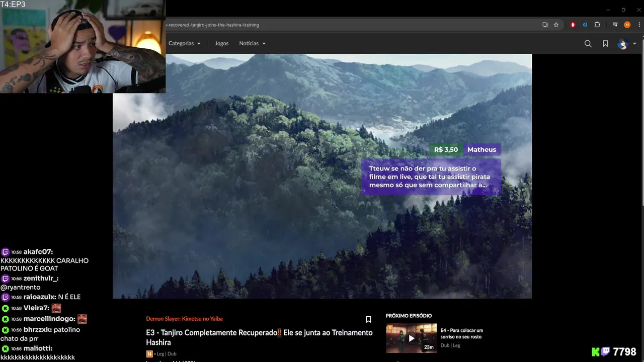Open Crunchyroll search magnifier icon
This screenshot has height=362, width=644.
click(x=588, y=44)
